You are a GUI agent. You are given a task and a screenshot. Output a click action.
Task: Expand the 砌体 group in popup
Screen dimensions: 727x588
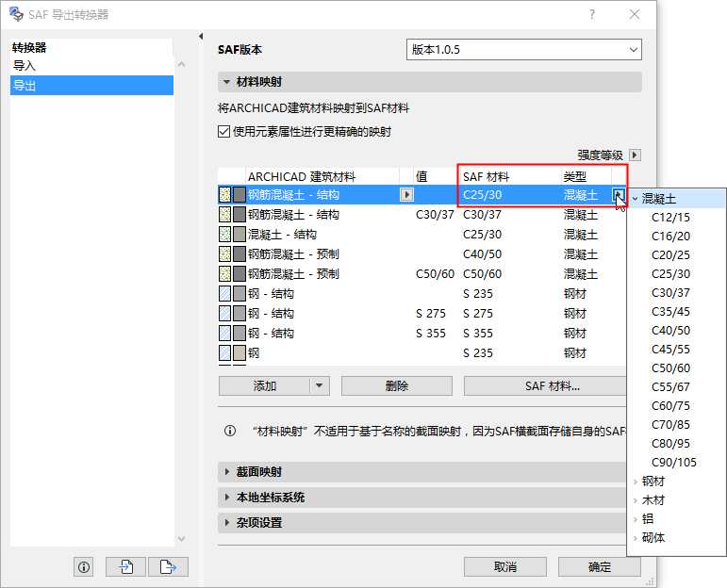pos(636,538)
